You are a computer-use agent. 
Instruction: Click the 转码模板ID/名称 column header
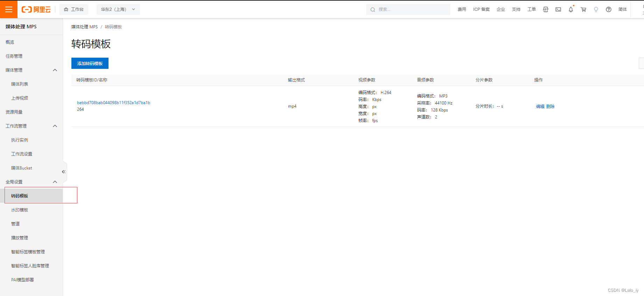click(x=92, y=80)
